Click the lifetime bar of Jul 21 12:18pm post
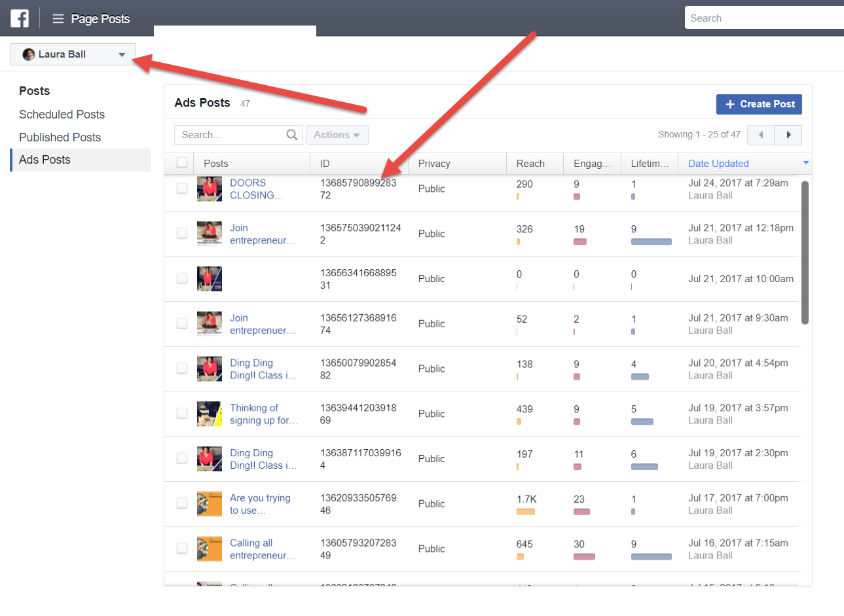This screenshot has height=616, width=844. click(651, 242)
